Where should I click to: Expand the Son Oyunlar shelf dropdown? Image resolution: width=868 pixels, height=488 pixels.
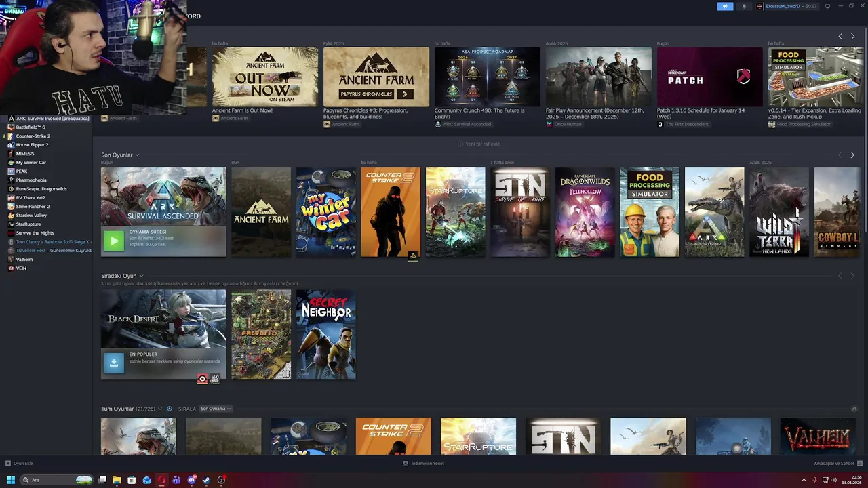coord(137,155)
